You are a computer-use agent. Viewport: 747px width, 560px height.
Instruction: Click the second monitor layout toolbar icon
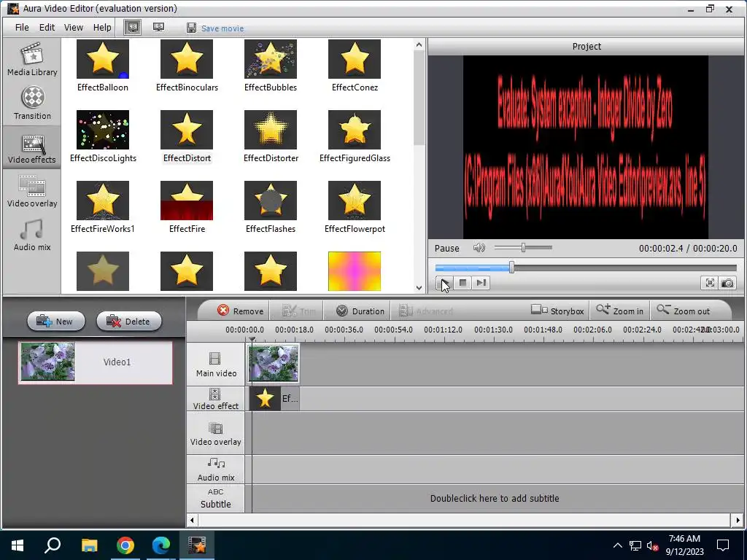tap(158, 28)
